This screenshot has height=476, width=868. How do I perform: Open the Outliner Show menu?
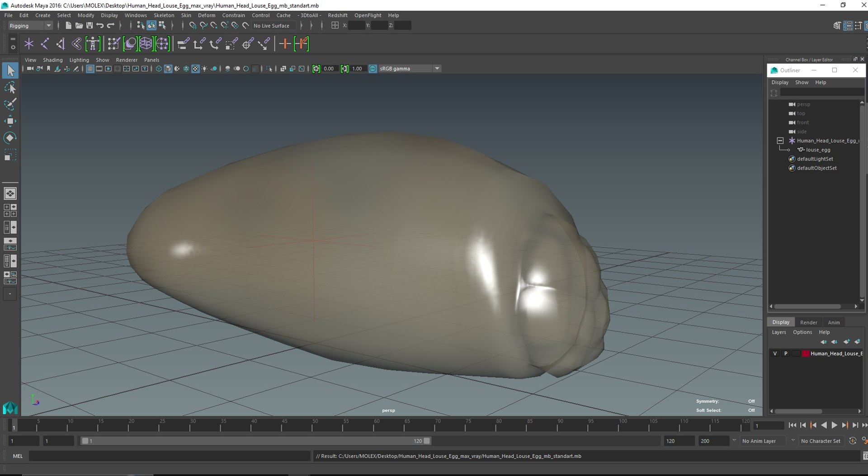tap(802, 82)
